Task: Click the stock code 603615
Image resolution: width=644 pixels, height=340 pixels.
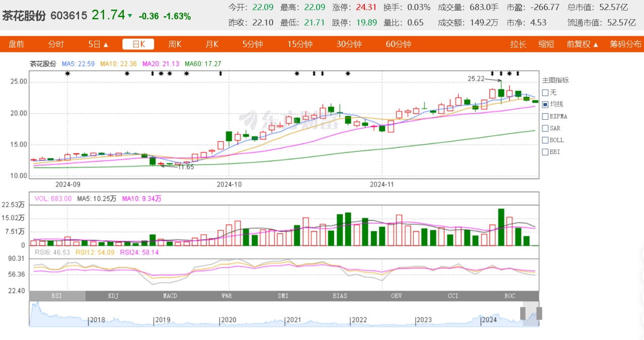Action: (68, 16)
